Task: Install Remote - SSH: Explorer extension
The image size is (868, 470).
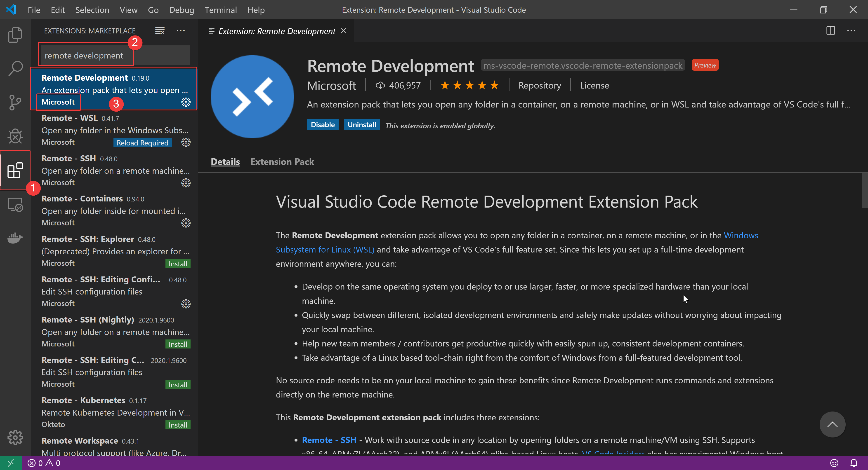Action: click(x=178, y=264)
